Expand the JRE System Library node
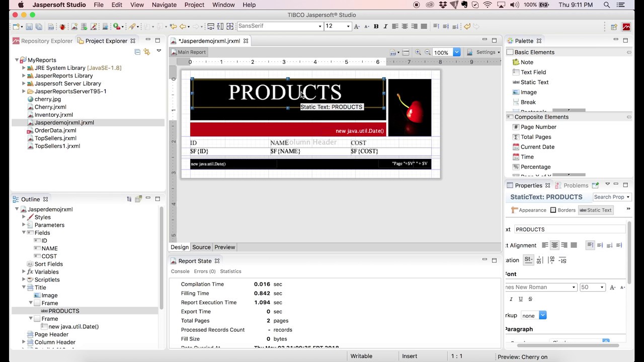 24,68
